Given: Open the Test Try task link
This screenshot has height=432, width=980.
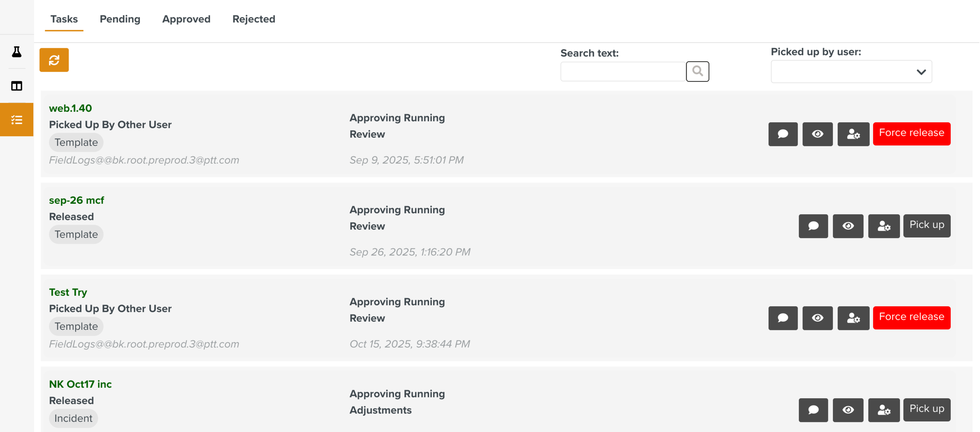Looking at the screenshot, I should point(68,292).
